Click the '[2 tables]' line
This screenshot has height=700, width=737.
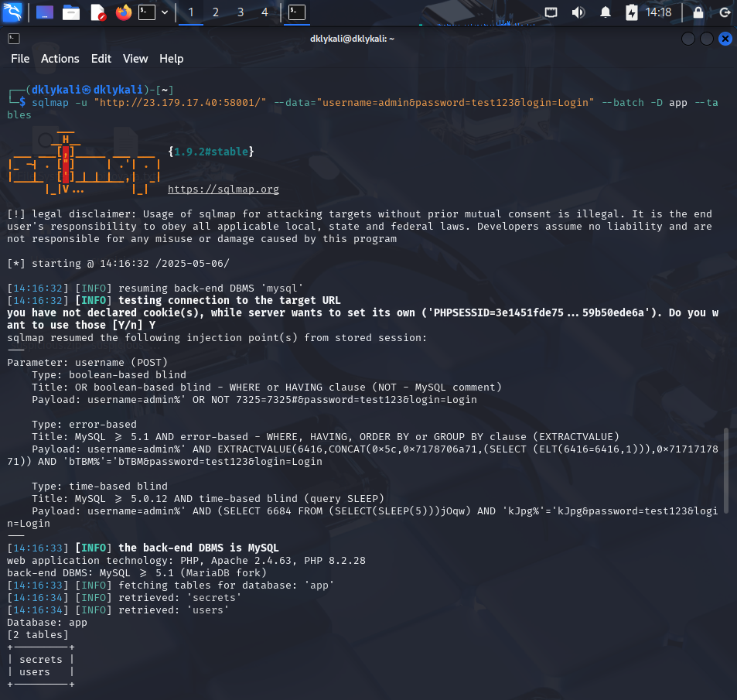(x=38, y=635)
